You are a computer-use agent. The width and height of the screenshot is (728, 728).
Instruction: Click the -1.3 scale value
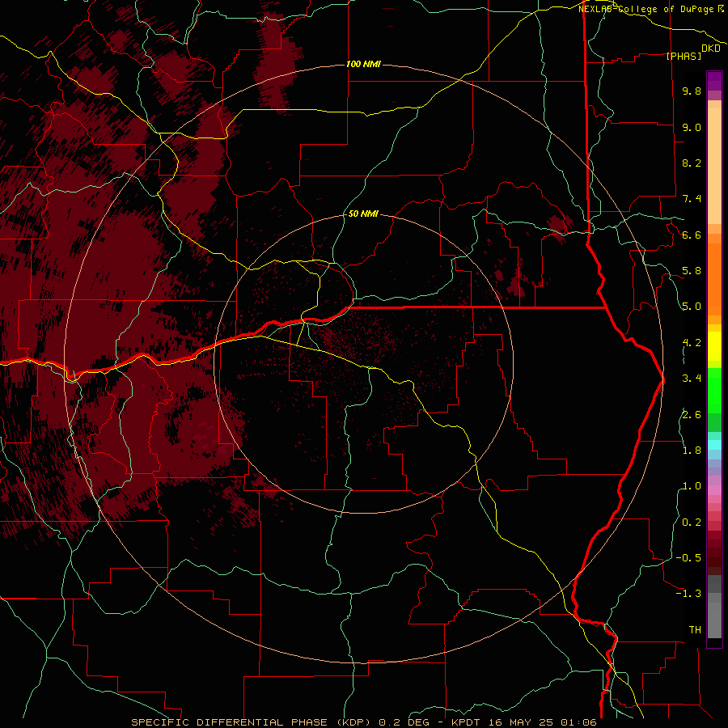coord(688,594)
